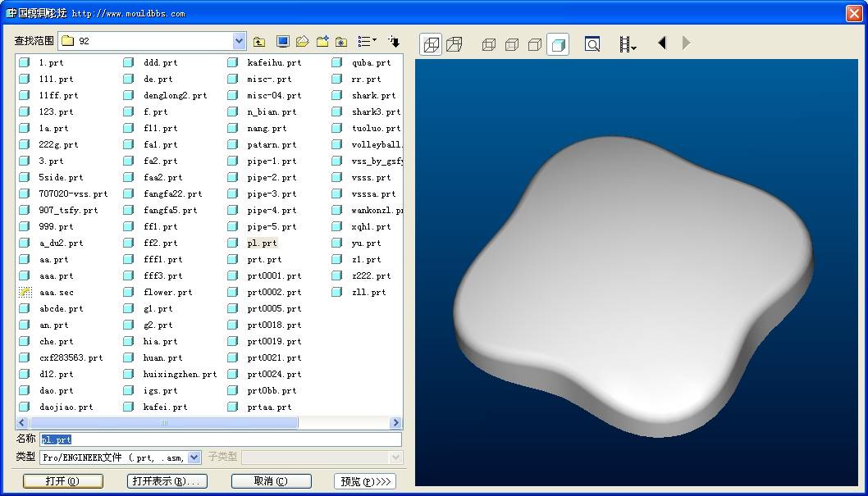Image resolution: width=868 pixels, height=496 pixels.
Task: Click the 取消(C) button
Action: pos(272,481)
